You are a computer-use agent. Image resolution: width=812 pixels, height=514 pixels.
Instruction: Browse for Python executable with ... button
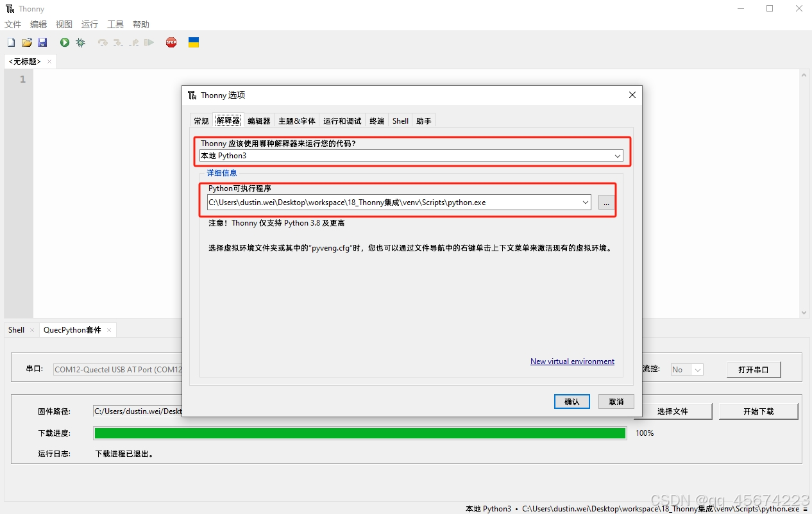(x=606, y=203)
